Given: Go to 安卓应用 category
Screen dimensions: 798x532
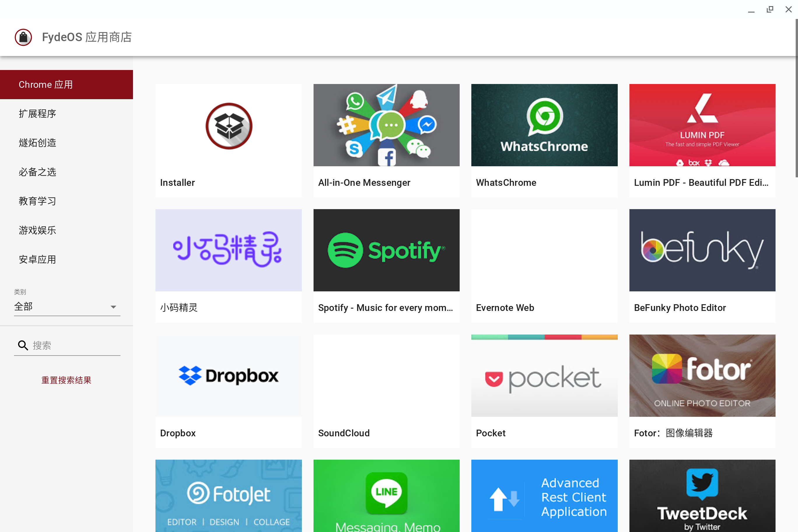Looking at the screenshot, I should [37, 260].
